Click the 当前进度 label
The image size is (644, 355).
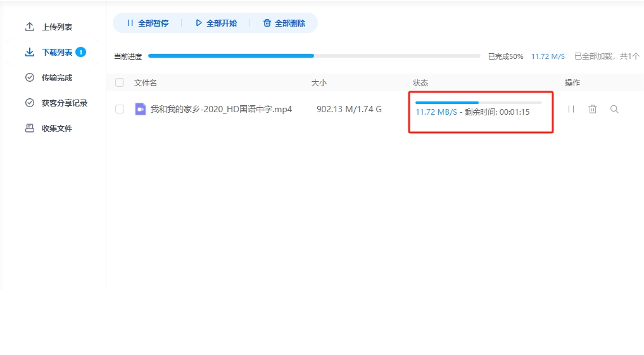pos(128,56)
